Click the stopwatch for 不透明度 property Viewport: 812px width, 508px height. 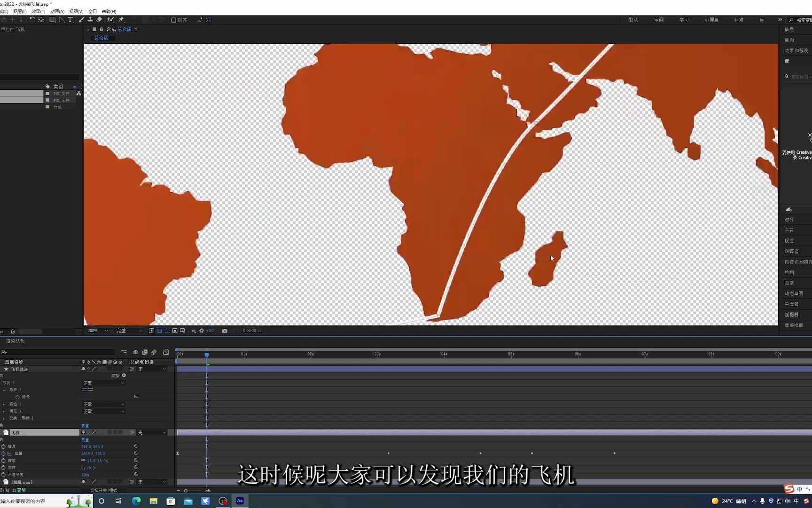pos(3,475)
